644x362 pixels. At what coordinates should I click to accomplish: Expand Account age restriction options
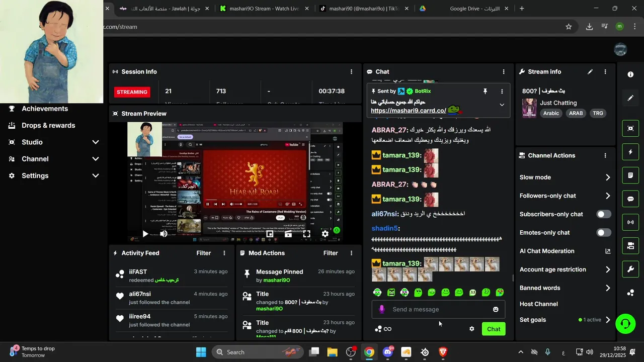pyautogui.click(x=608, y=270)
